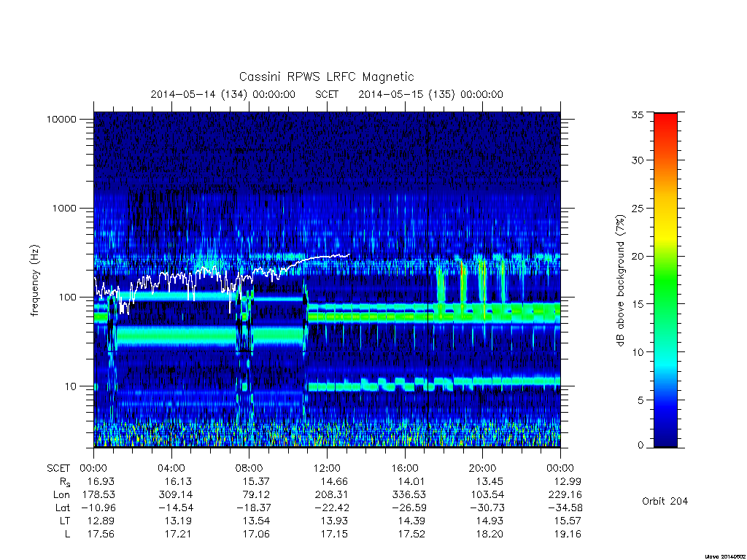Click the LT value 14.39
The width and height of the screenshot is (747, 560).
tap(411, 521)
